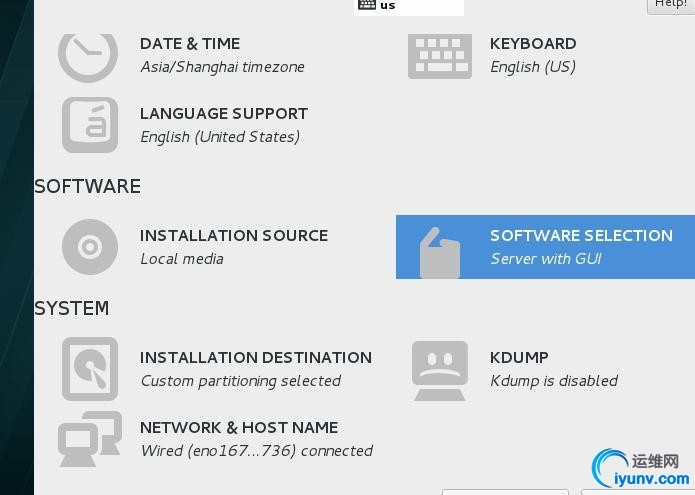Click the Network & Host Name icon

point(90,439)
